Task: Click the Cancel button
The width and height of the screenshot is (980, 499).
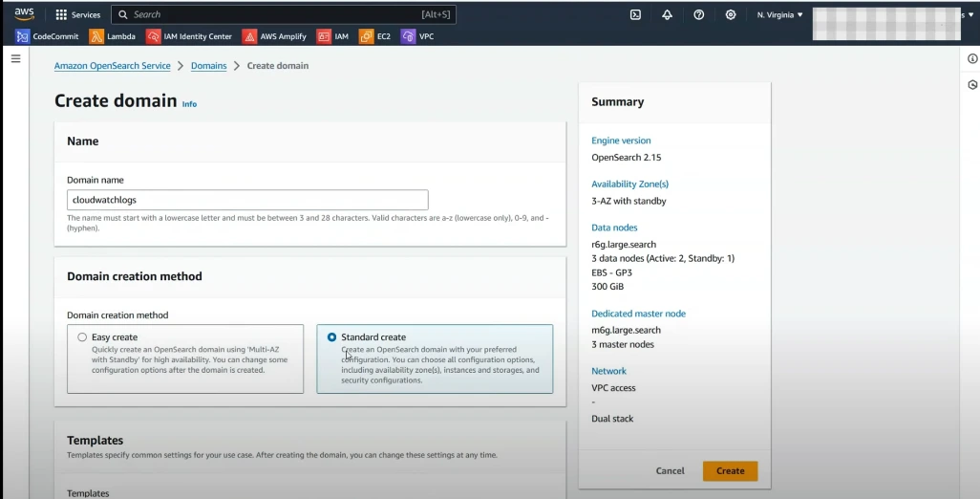Action: click(x=670, y=471)
